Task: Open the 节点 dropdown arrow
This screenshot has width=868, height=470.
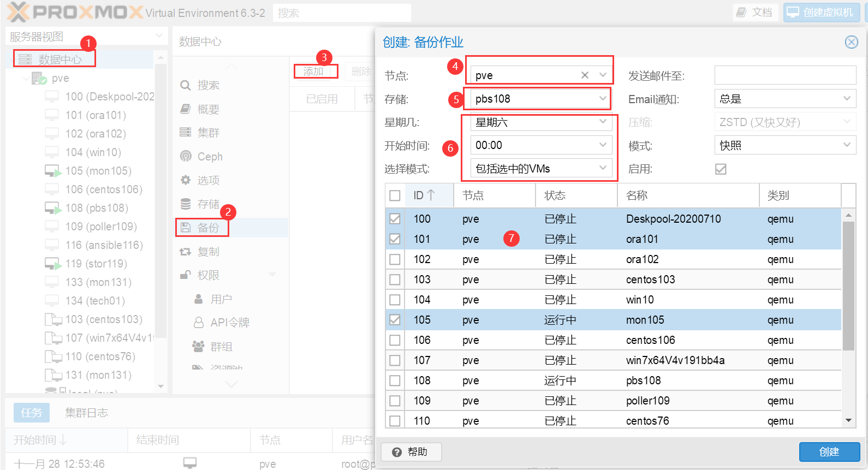Action: coord(603,75)
